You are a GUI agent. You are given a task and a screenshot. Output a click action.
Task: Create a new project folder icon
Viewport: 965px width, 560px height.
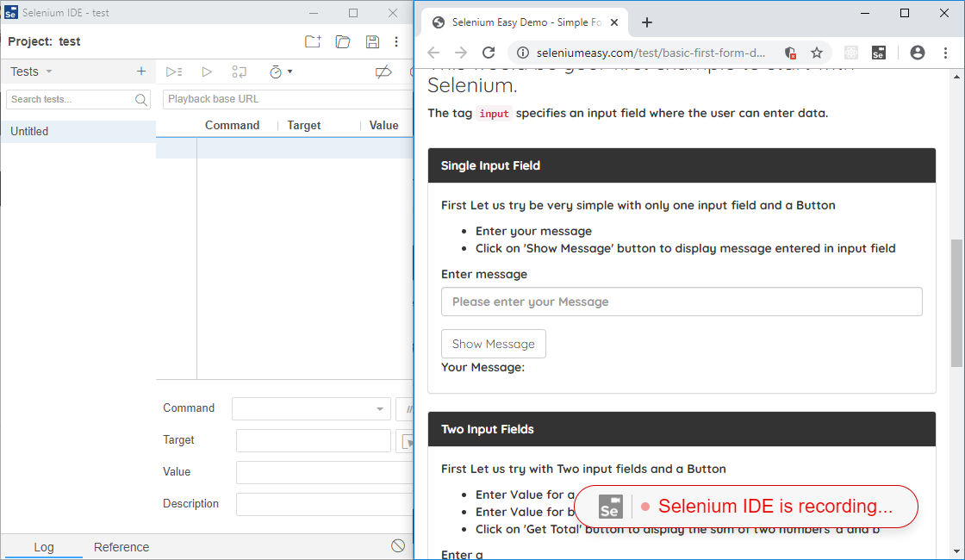point(312,41)
